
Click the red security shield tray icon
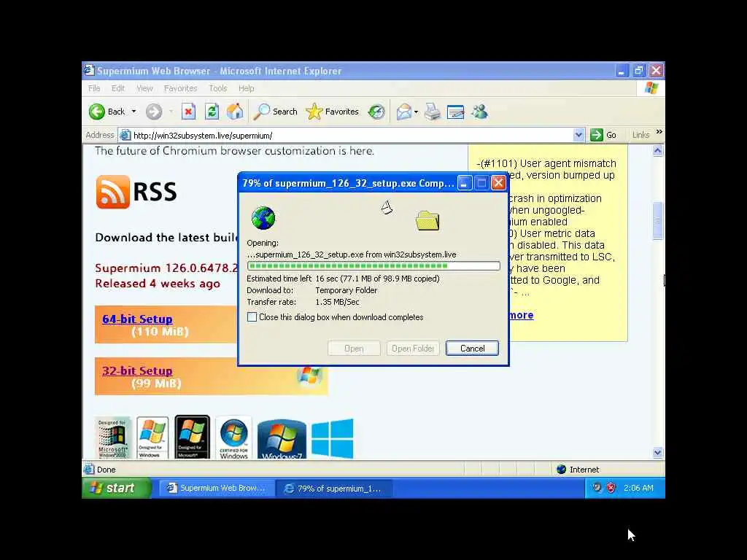[611, 488]
